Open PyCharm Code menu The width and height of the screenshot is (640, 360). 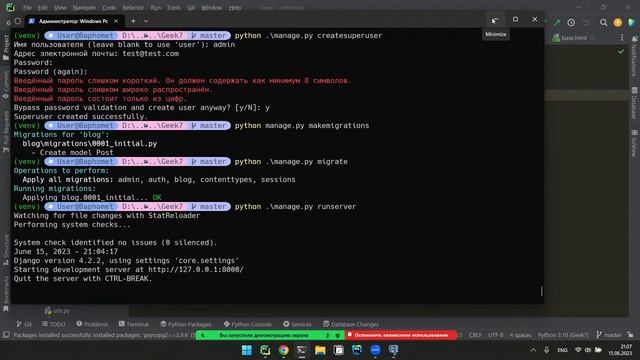(109, 8)
